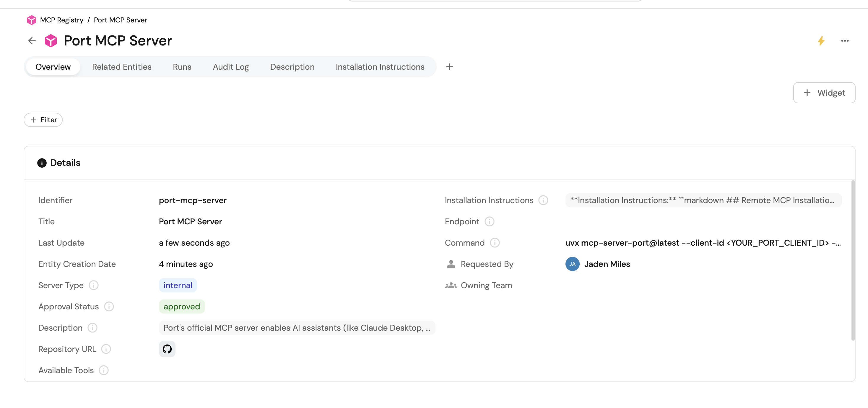Open the Runs tab
Screen dimensions: 868x408
182,67
